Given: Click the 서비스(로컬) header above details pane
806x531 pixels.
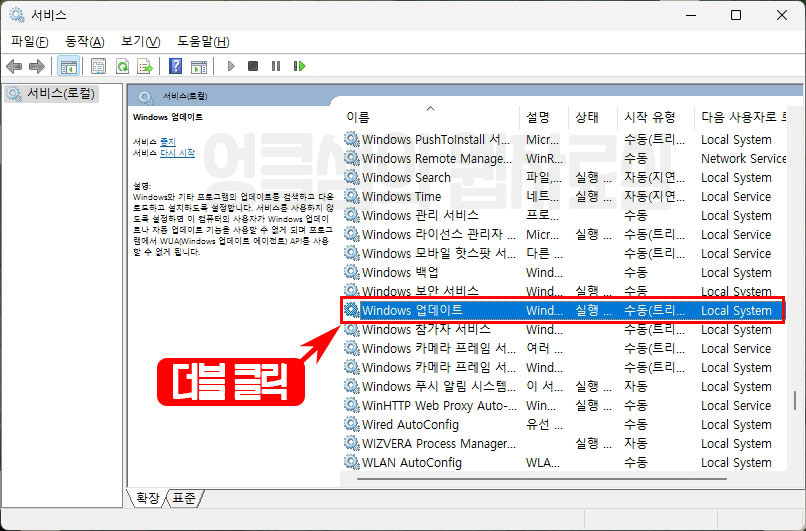Looking at the screenshot, I should (185, 96).
